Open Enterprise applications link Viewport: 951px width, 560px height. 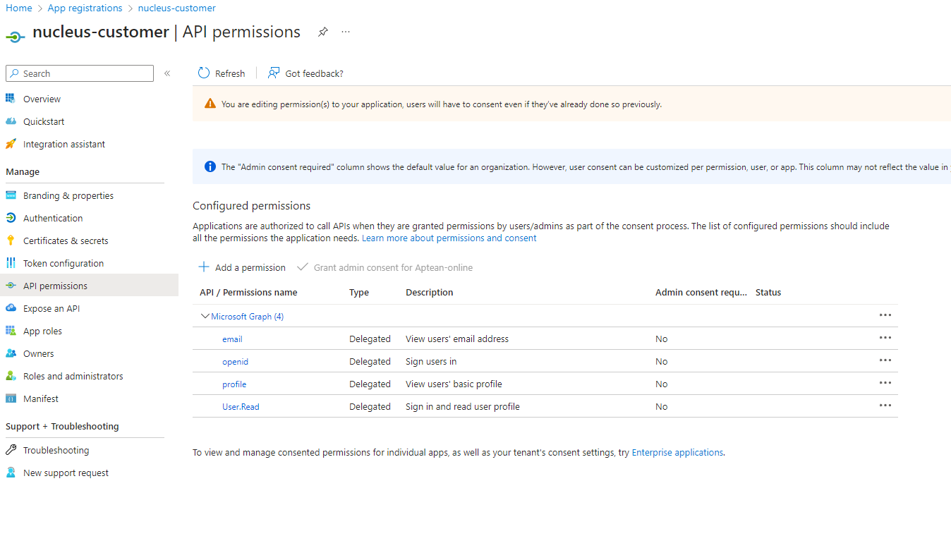point(677,453)
